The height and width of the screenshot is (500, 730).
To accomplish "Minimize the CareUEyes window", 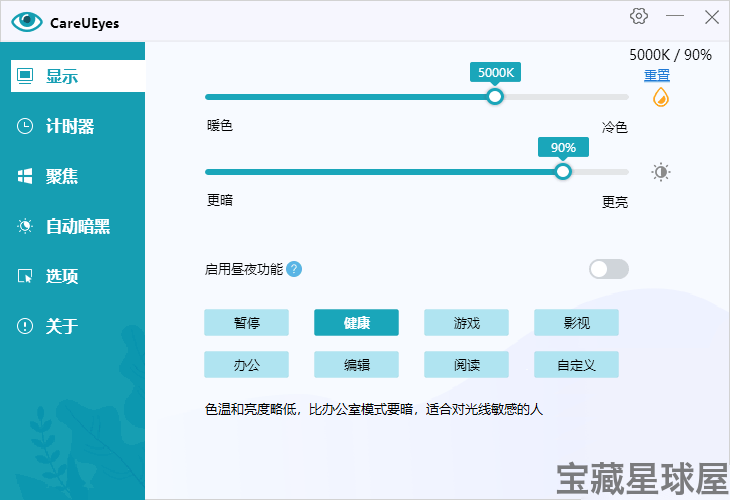I will coord(675,16).
